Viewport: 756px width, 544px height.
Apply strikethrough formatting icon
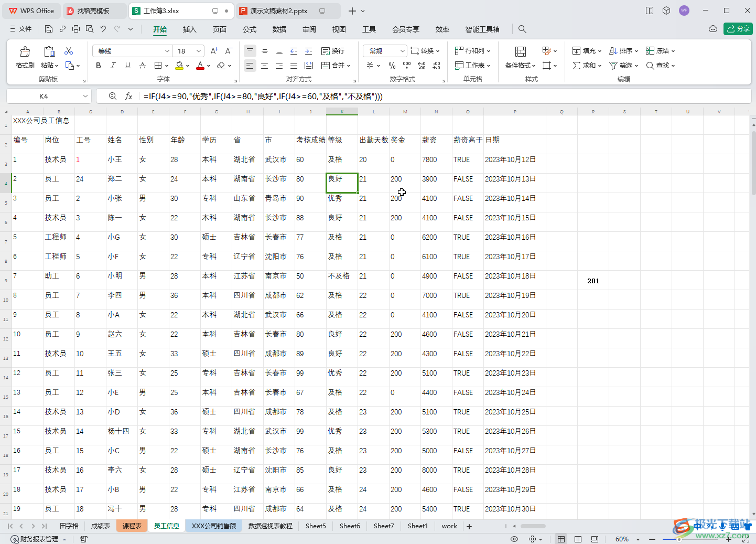pos(143,66)
